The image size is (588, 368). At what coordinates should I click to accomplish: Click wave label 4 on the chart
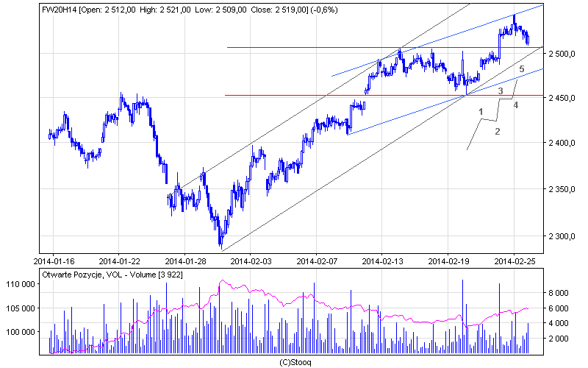coord(516,105)
